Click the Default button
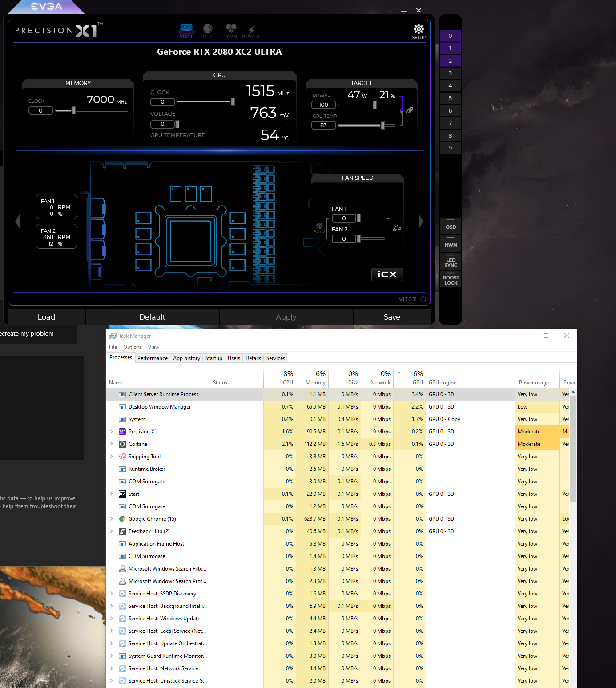Viewport: 616px width, 688px height. [x=152, y=317]
